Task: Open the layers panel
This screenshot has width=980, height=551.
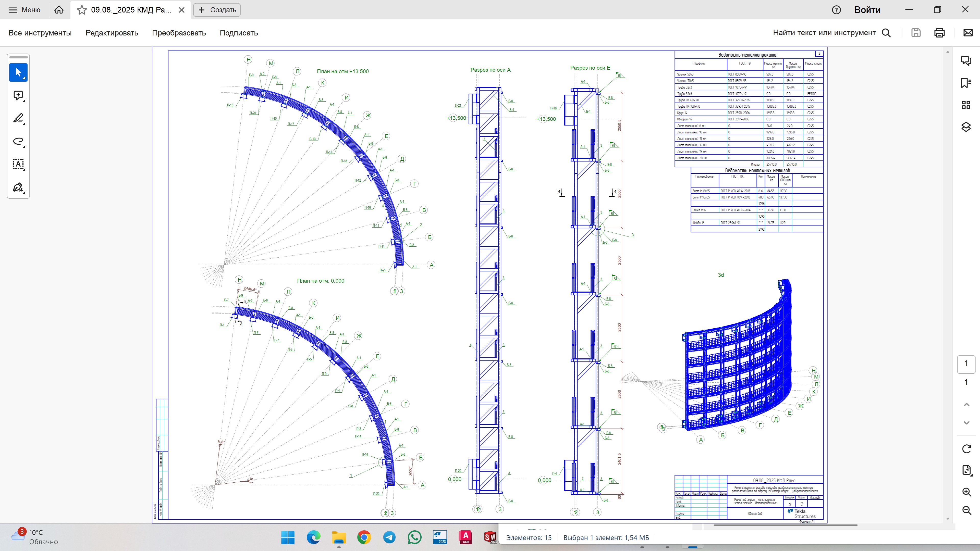Action: (x=966, y=127)
